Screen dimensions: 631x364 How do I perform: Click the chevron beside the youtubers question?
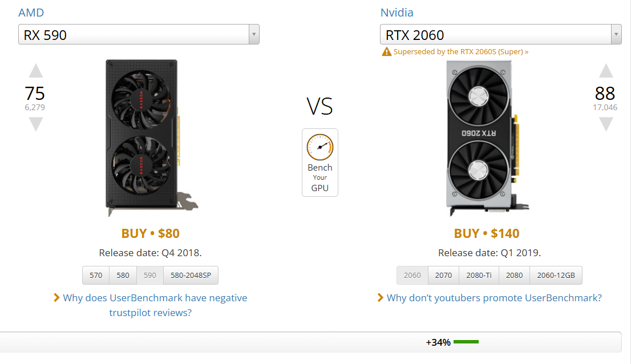tap(380, 297)
